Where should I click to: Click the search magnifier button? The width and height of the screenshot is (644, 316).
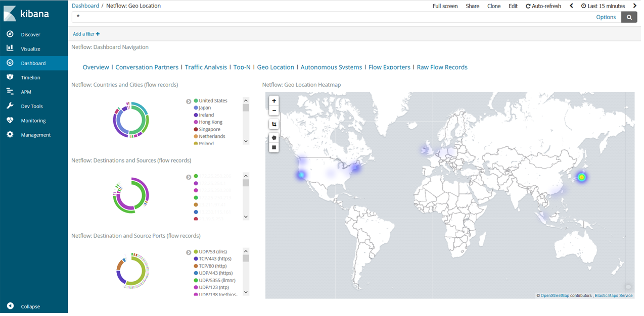(629, 17)
